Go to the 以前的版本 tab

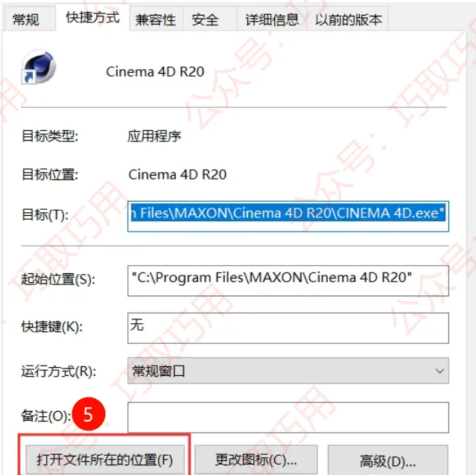pos(348,19)
